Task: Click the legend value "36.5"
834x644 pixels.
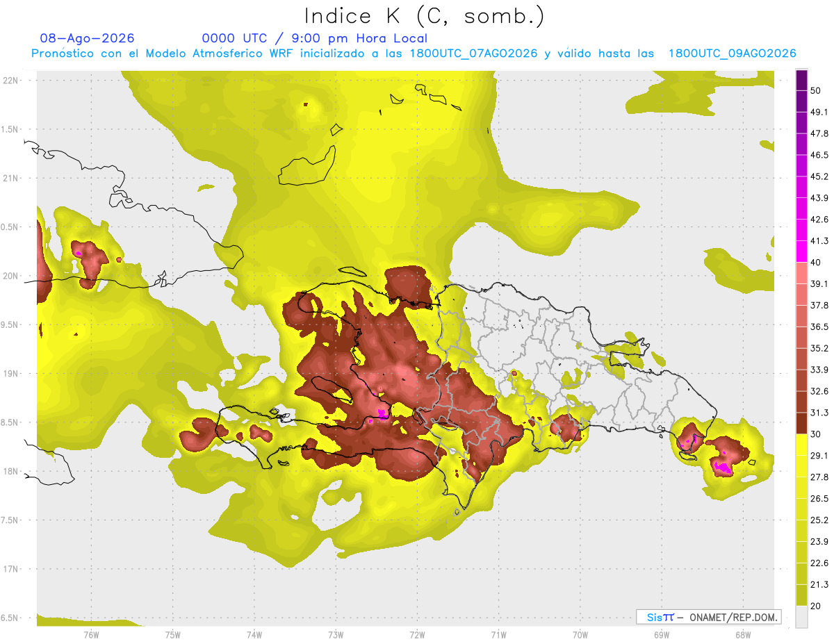Action: pos(819,327)
